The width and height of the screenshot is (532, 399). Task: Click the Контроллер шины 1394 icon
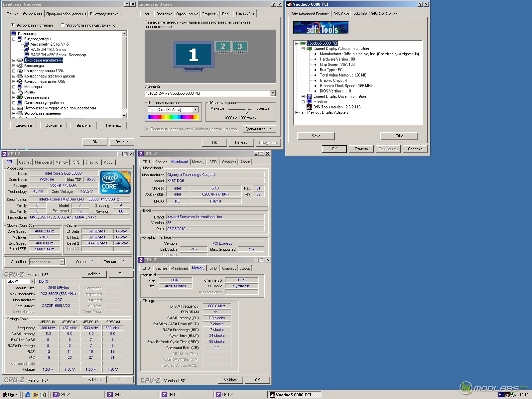pos(20,71)
